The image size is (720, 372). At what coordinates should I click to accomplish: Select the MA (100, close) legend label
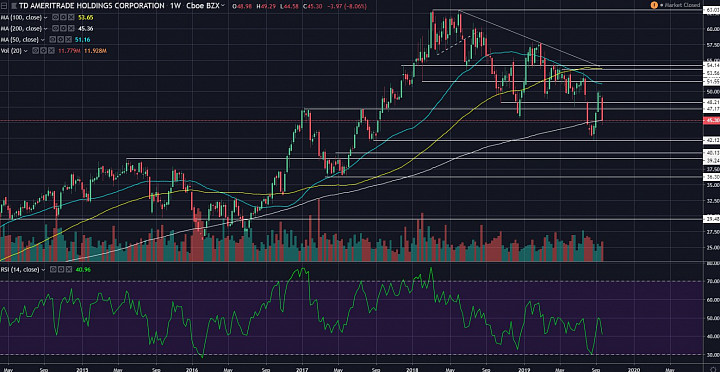click(x=21, y=17)
